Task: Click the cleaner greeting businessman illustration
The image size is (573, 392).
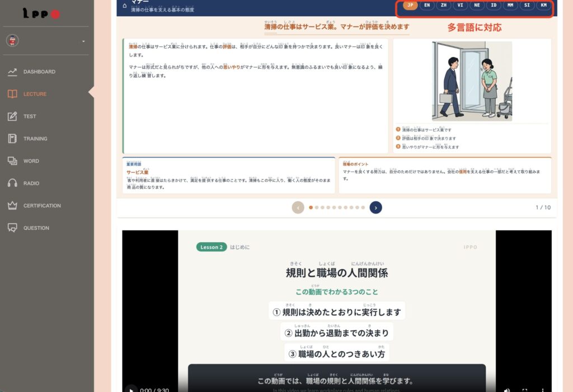Action: pos(472,81)
